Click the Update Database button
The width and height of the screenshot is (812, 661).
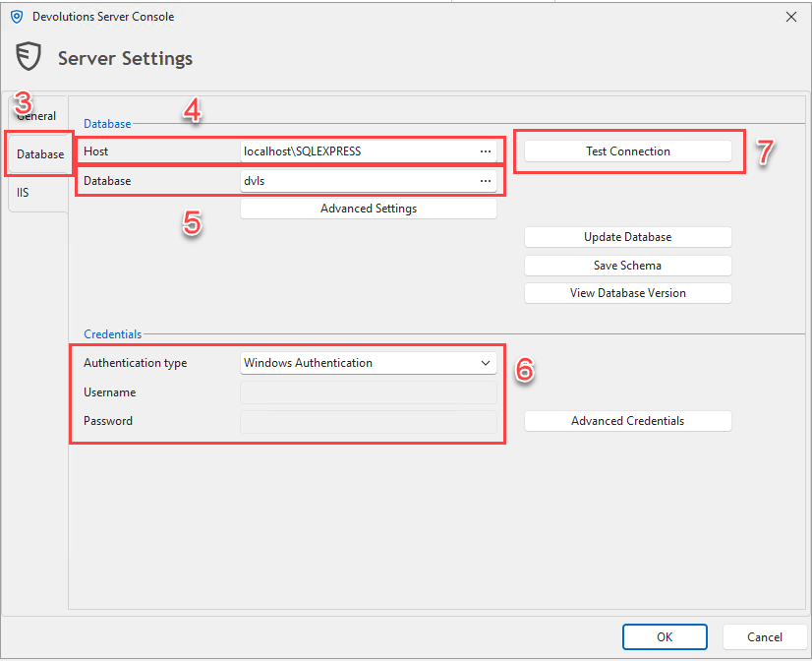[627, 237]
